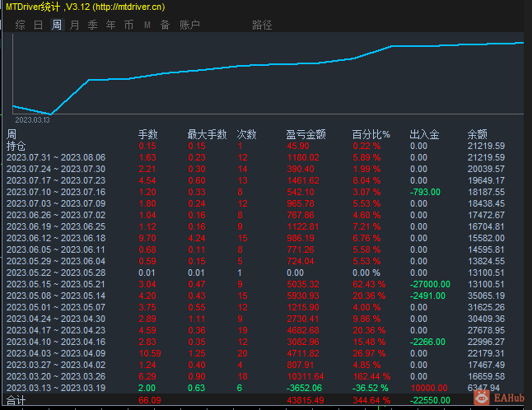This screenshot has width=532, height=410.
Task: Click the 最大手数 column header
Action: (x=207, y=134)
